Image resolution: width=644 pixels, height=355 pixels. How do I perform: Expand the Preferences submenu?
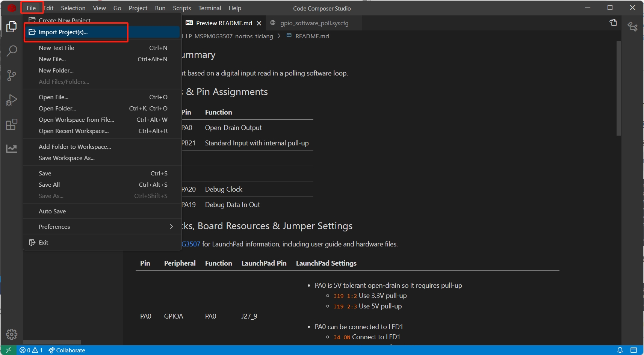tap(102, 227)
